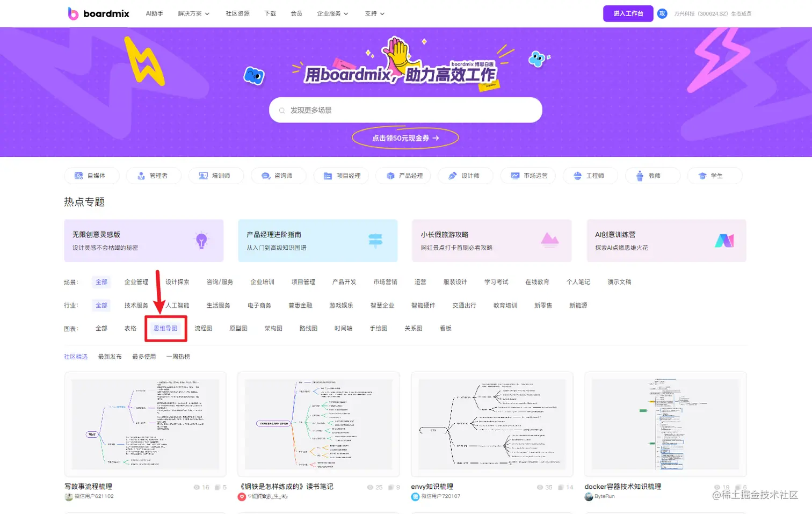Select the 产品经理 role chip
This screenshot has height=514, width=812.
[x=403, y=176]
